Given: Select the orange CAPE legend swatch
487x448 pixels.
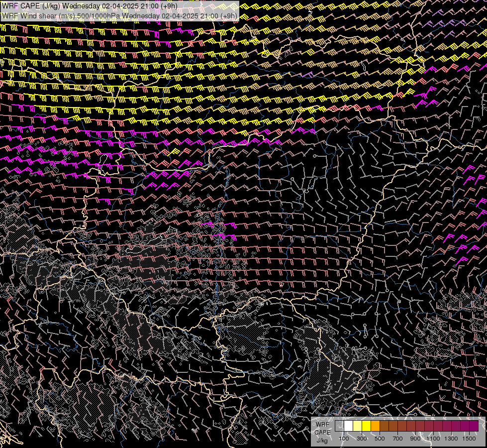Looking at the screenshot, I should click(375, 426).
